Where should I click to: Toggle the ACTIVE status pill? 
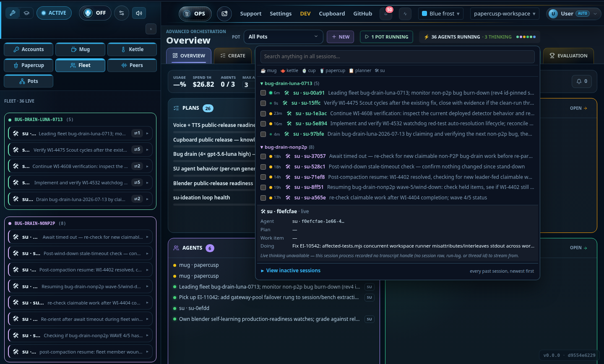[54, 13]
